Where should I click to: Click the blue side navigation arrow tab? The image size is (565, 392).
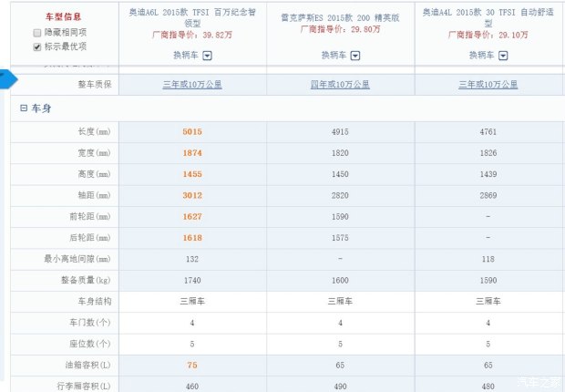pos(8,79)
